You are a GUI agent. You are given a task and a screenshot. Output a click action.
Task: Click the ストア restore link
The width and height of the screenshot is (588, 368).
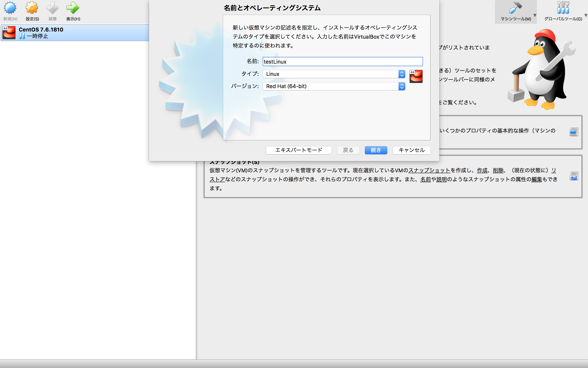tap(217, 179)
